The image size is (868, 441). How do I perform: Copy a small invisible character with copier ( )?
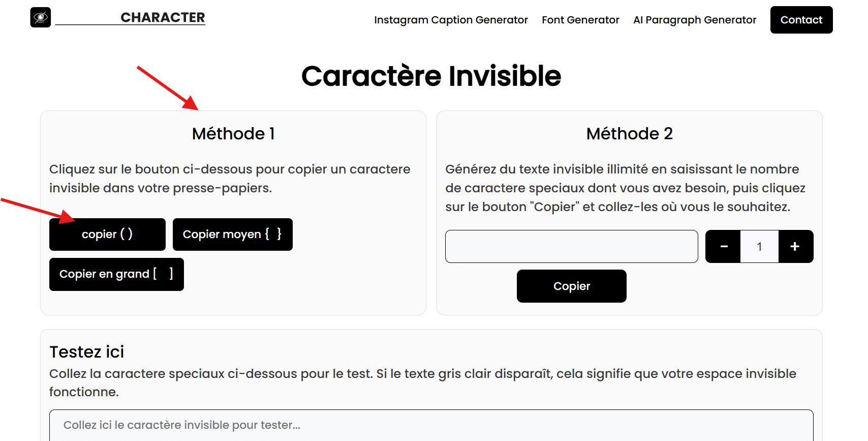point(107,234)
